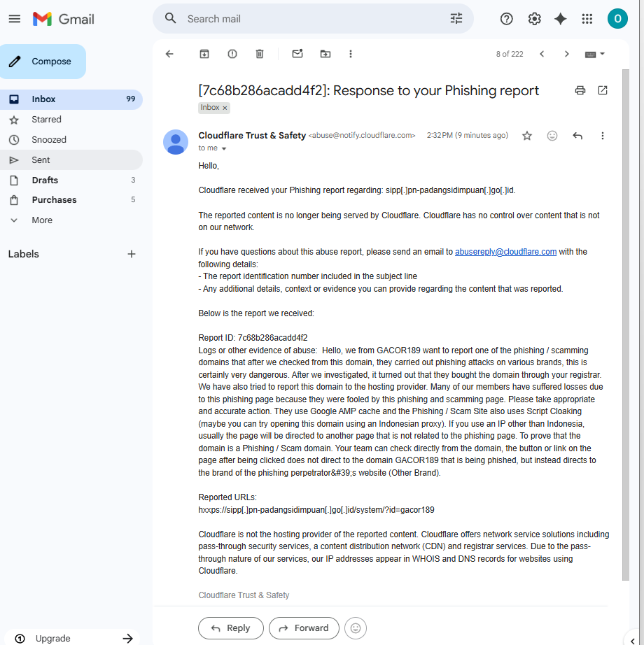Report this email as spam
The height and width of the screenshot is (645, 644).
point(232,54)
